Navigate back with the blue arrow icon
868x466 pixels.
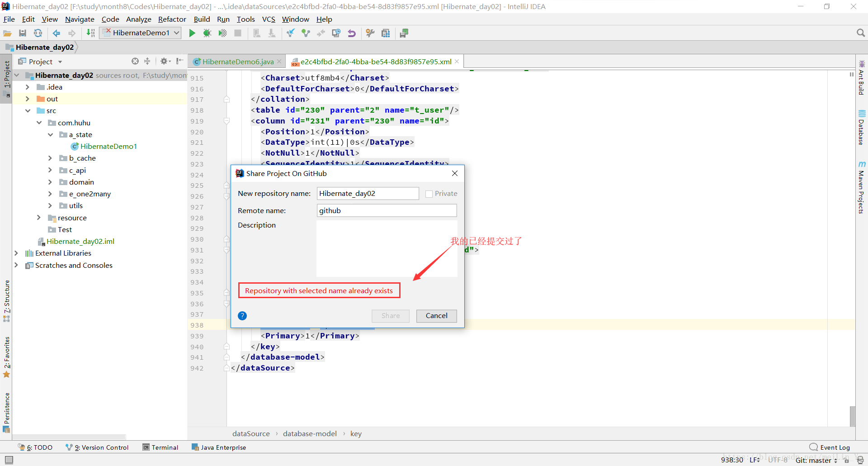pyautogui.click(x=57, y=33)
